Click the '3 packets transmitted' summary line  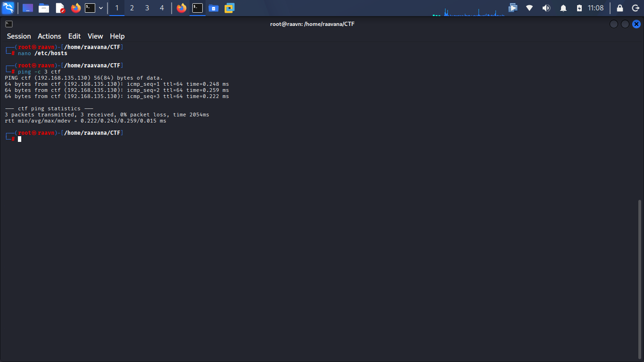107,115
